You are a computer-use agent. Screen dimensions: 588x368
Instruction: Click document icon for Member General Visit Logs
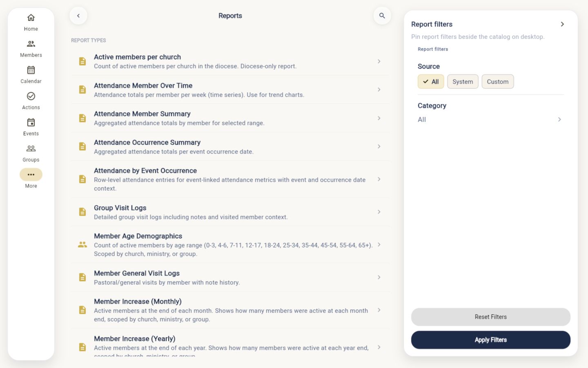pyautogui.click(x=82, y=277)
